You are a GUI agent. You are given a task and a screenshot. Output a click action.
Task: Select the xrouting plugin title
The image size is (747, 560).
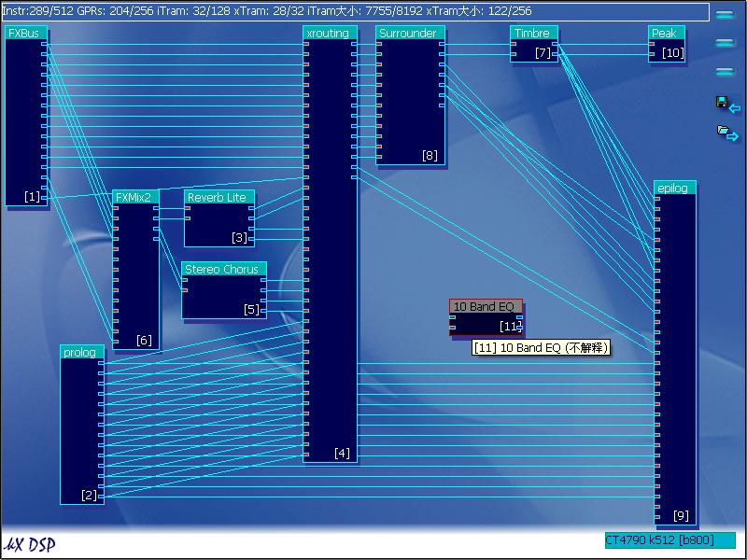coord(330,33)
